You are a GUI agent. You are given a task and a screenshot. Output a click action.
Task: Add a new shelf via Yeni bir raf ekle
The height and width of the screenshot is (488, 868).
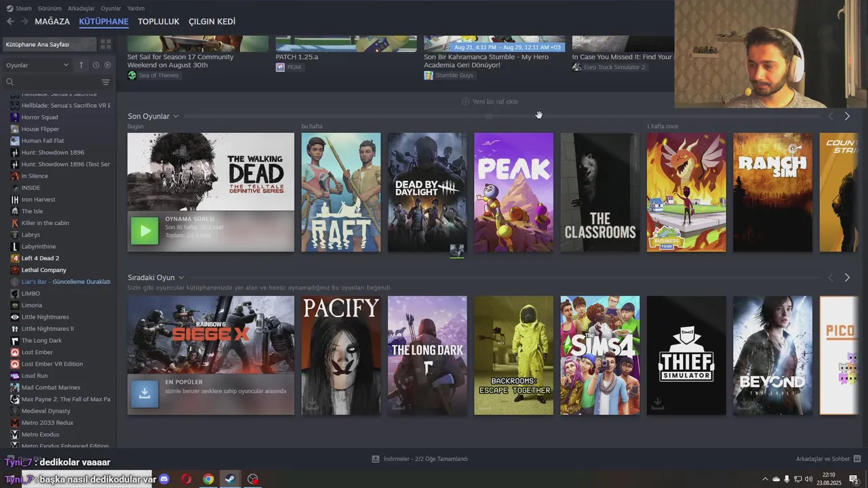pyautogui.click(x=490, y=102)
